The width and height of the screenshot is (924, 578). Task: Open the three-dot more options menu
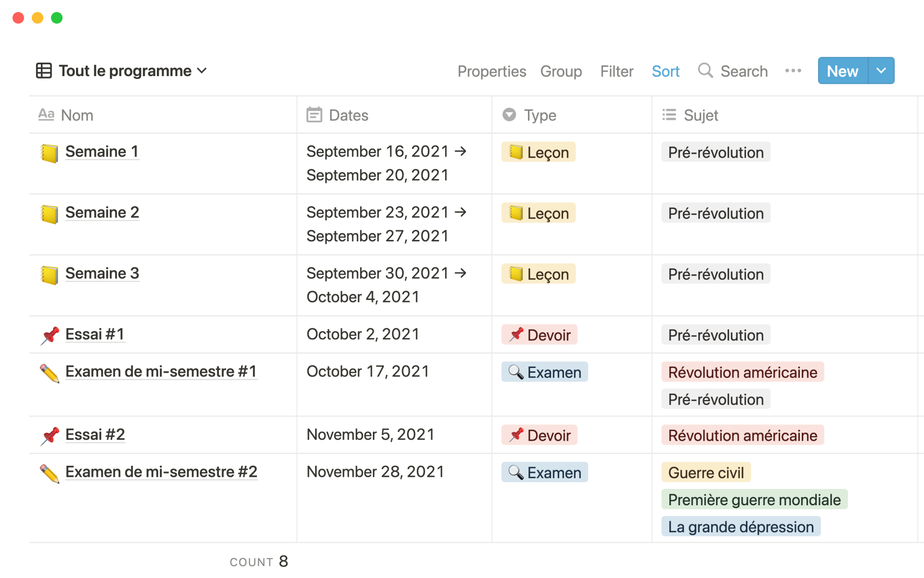tap(793, 71)
